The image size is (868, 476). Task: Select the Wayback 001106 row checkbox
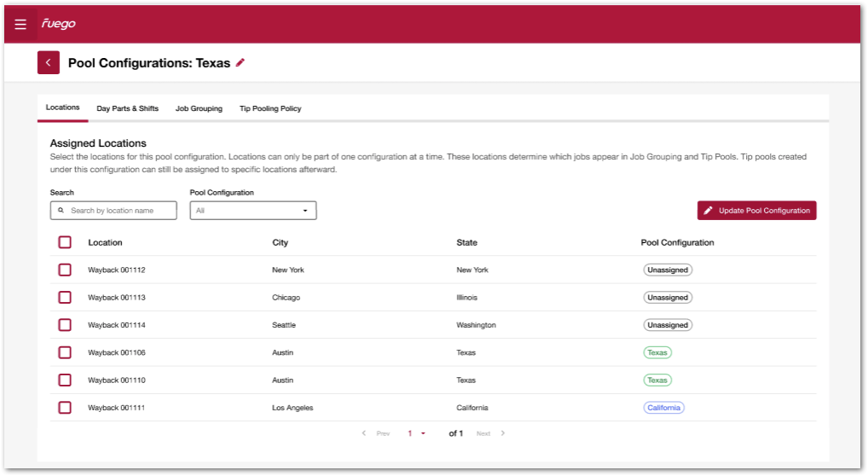point(65,352)
